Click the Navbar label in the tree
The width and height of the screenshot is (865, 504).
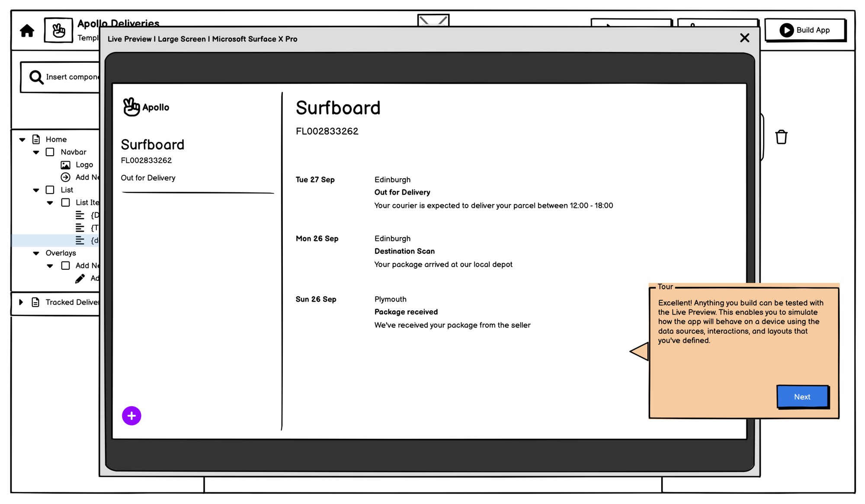coord(74,152)
